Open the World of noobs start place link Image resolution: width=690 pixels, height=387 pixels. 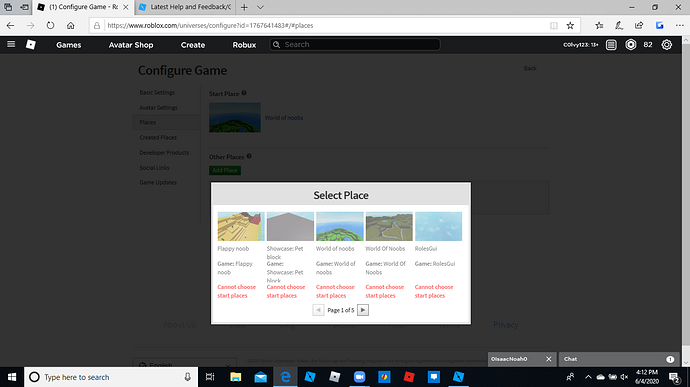point(284,118)
